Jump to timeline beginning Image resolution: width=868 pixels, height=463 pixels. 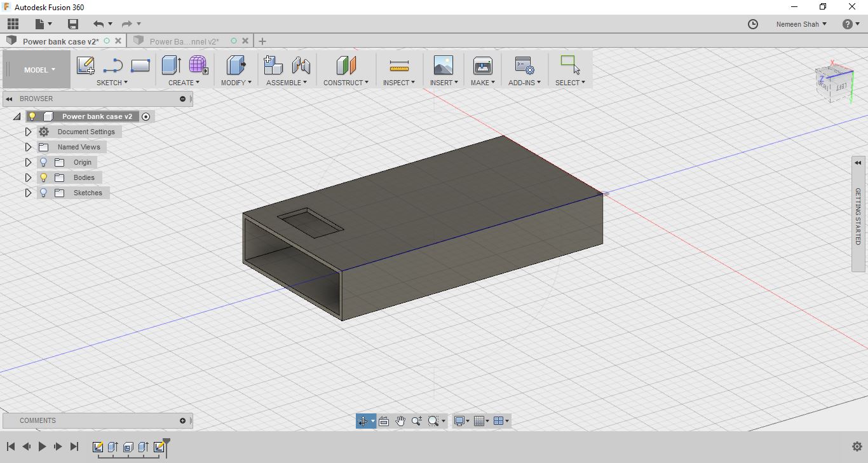[x=11, y=446]
